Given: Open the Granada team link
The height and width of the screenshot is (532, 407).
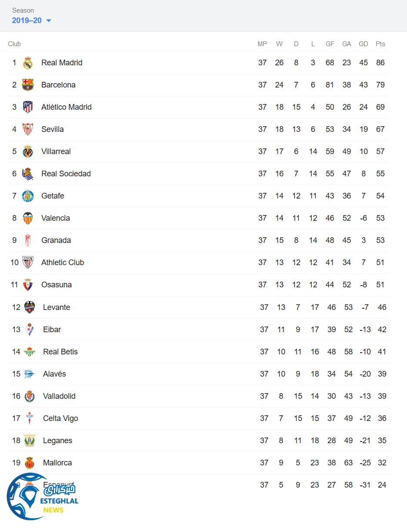Looking at the screenshot, I should click(56, 240).
